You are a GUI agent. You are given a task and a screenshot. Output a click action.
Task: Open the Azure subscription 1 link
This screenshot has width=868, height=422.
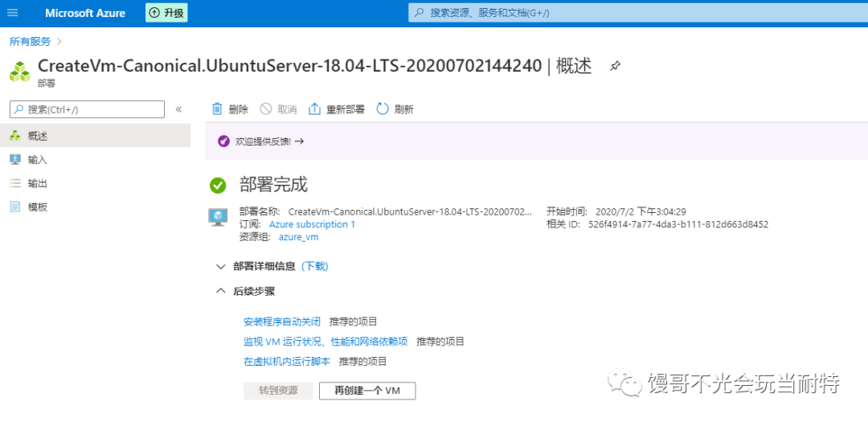[312, 224]
